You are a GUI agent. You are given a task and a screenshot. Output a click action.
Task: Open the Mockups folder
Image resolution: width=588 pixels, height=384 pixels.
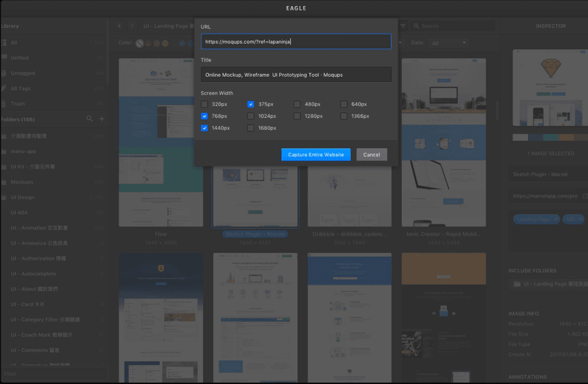[53, 182]
